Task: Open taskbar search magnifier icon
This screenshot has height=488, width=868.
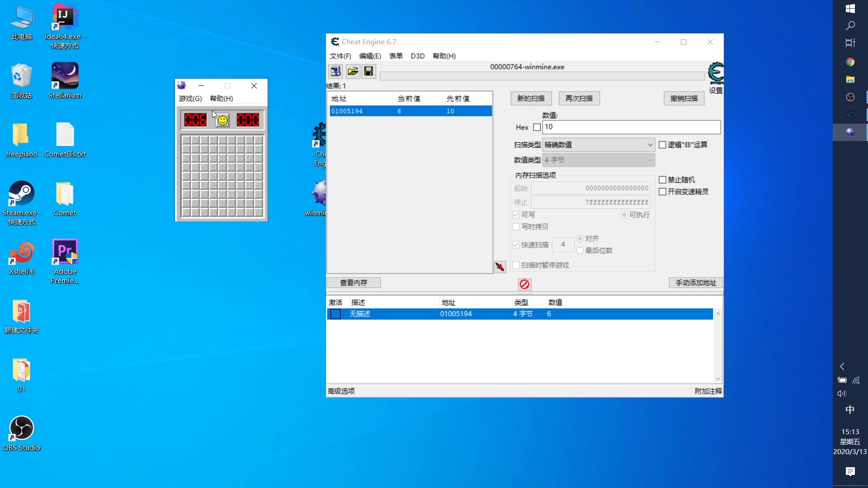Action: (850, 26)
